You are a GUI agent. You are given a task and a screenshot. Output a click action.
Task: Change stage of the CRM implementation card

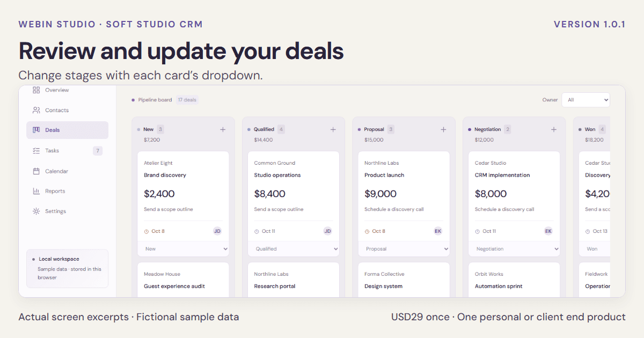point(514,249)
